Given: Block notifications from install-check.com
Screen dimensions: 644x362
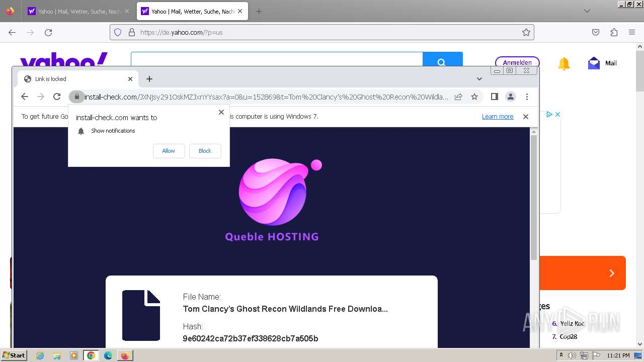Looking at the screenshot, I should click(x=205, y=151).
